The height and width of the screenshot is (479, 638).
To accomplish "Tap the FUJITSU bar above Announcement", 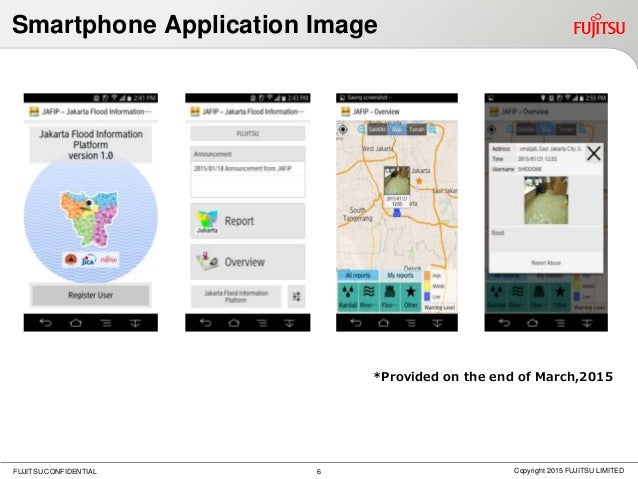I will coord(248,133).
